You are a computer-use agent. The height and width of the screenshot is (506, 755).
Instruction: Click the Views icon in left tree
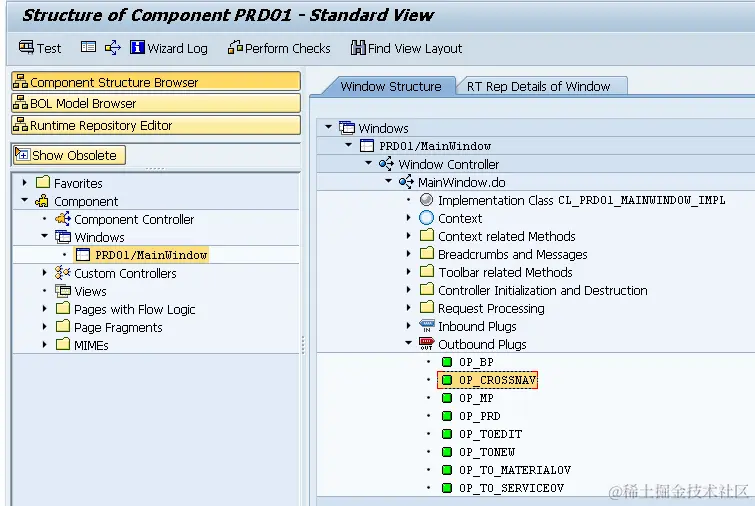tap(63, 291)
